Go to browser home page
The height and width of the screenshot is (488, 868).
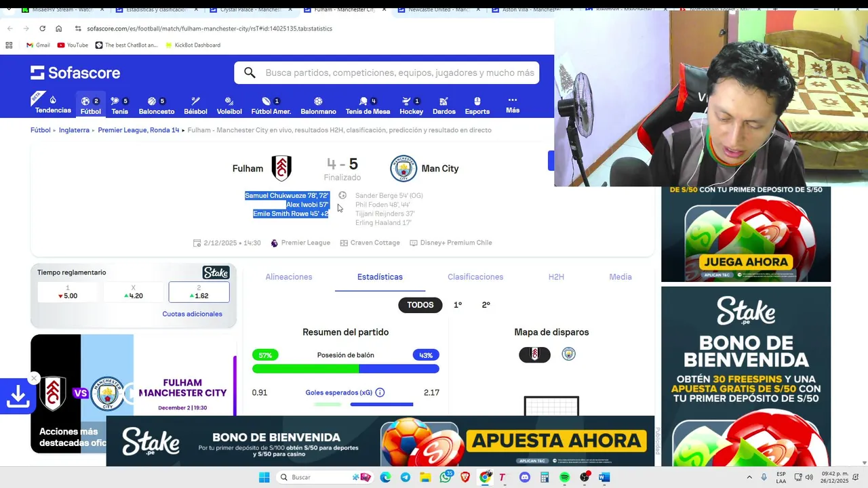coord(58,28)
